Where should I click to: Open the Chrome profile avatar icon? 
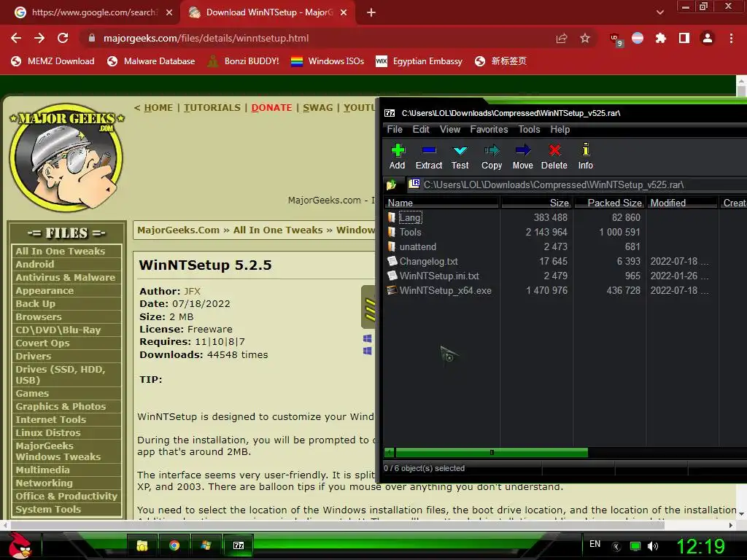[708, 38]
